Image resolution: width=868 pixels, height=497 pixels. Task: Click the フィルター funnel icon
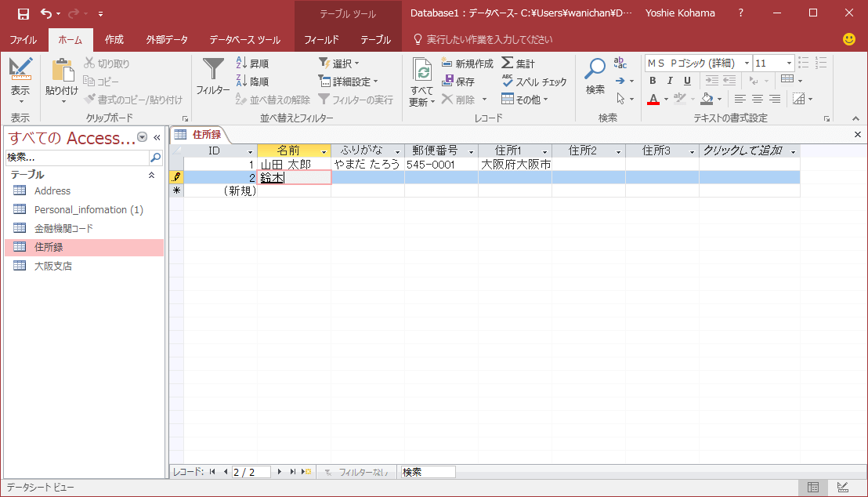click(213, 69)
